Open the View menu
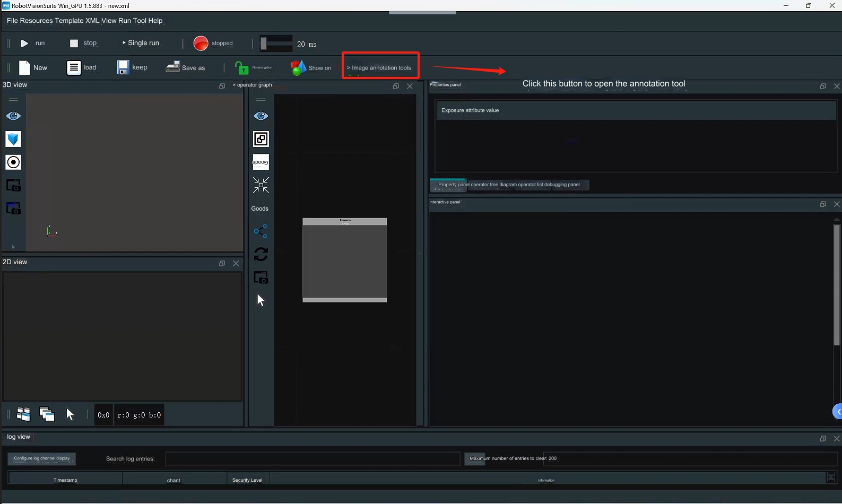The width and height of the screenshot is (842, 504). (109, 21)
